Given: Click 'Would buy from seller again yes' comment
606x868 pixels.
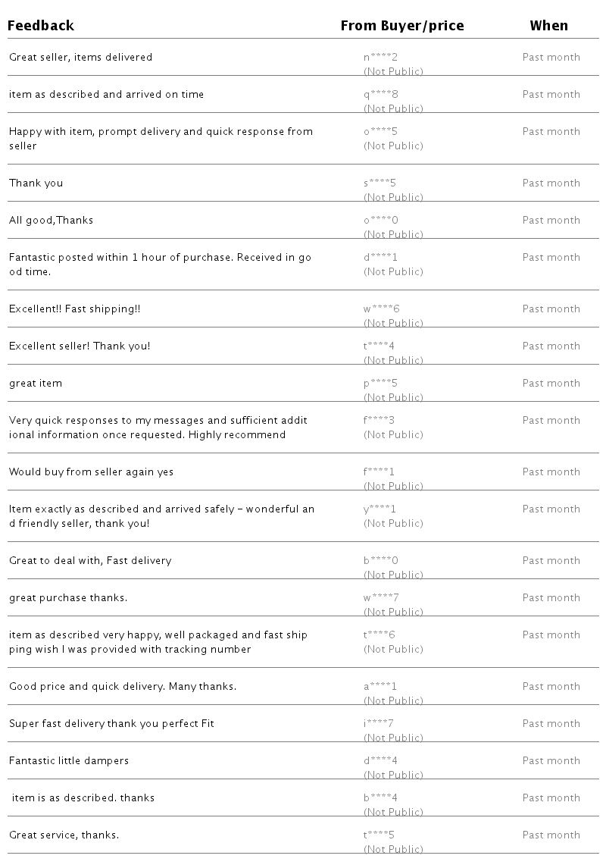Looking at the screenshot, I should coord(91,472).
